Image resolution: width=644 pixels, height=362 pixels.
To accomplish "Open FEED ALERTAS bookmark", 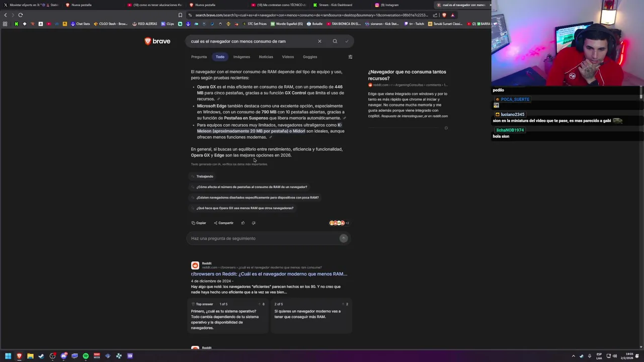I will pos(145,24).
